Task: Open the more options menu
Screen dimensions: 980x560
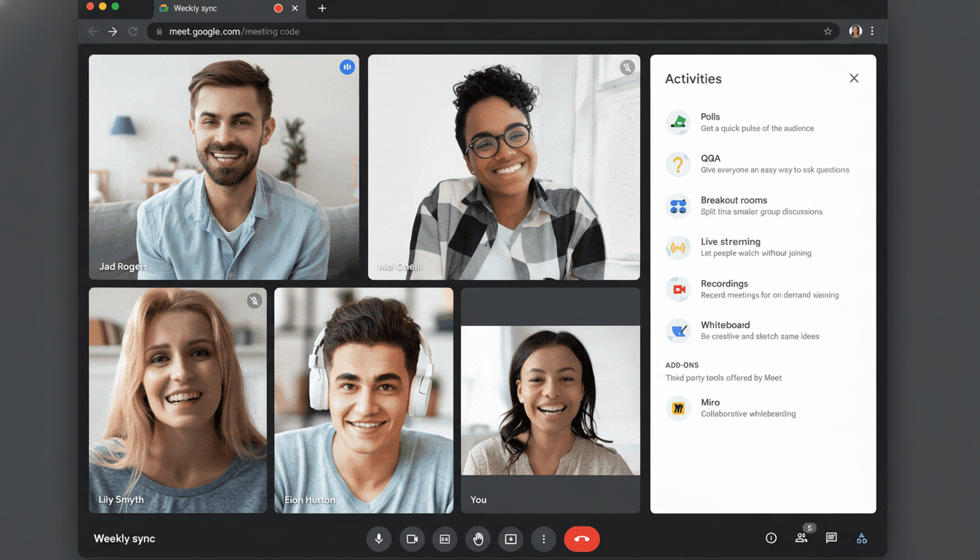Action: [543, 539]
